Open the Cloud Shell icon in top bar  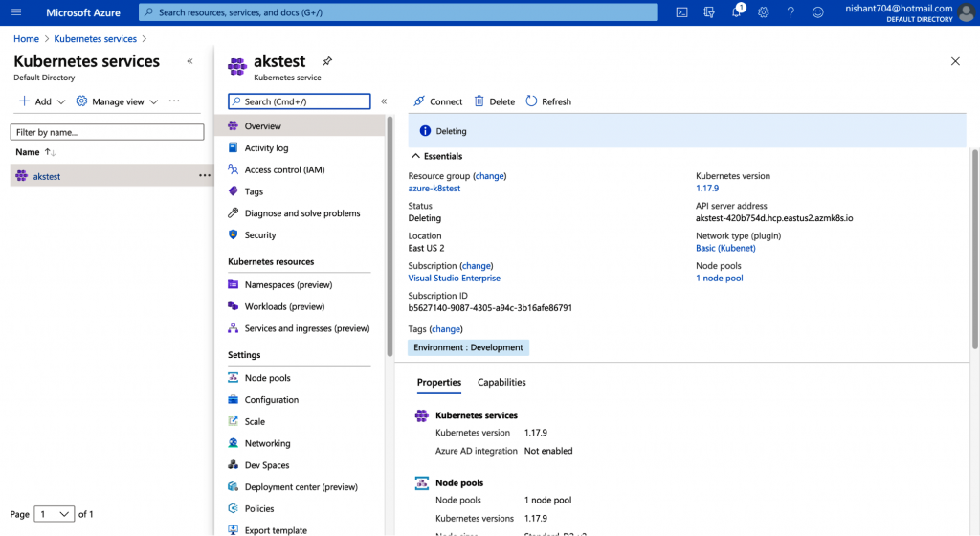tap(681, 12)
